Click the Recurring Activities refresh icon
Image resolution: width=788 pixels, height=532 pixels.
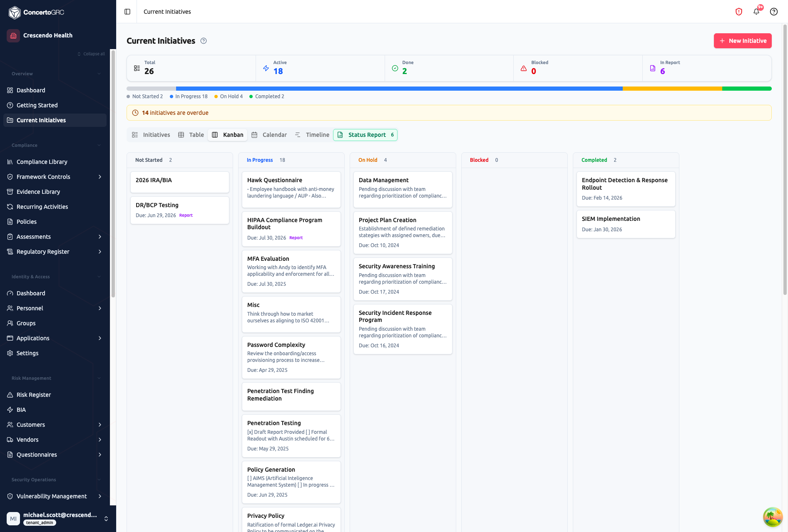10,207
